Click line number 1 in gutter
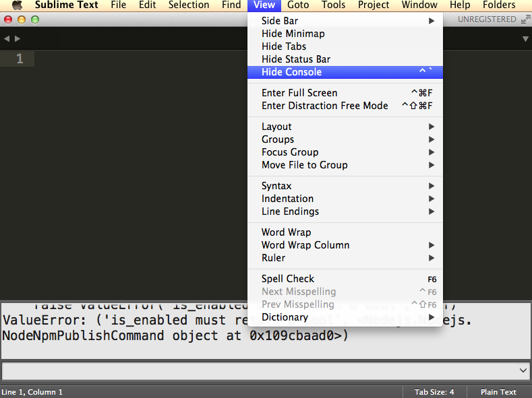This screenshot has height=398, width=532. [20, 59]
